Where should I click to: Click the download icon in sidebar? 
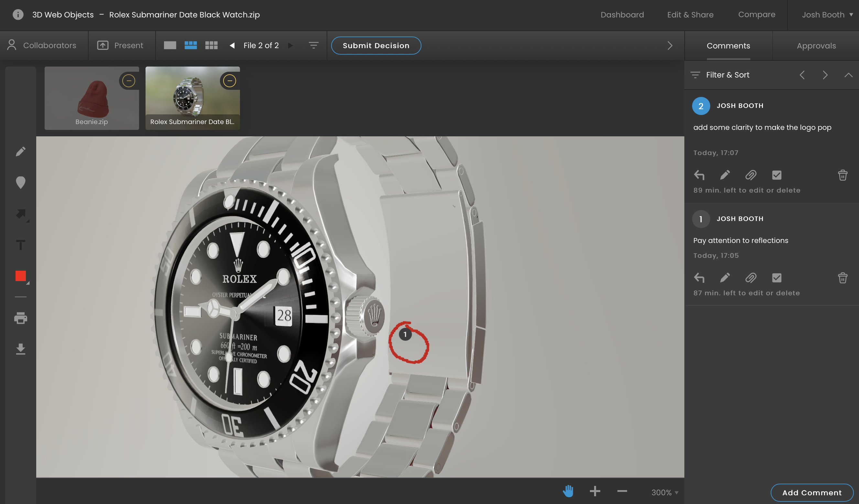pos(20,349)
